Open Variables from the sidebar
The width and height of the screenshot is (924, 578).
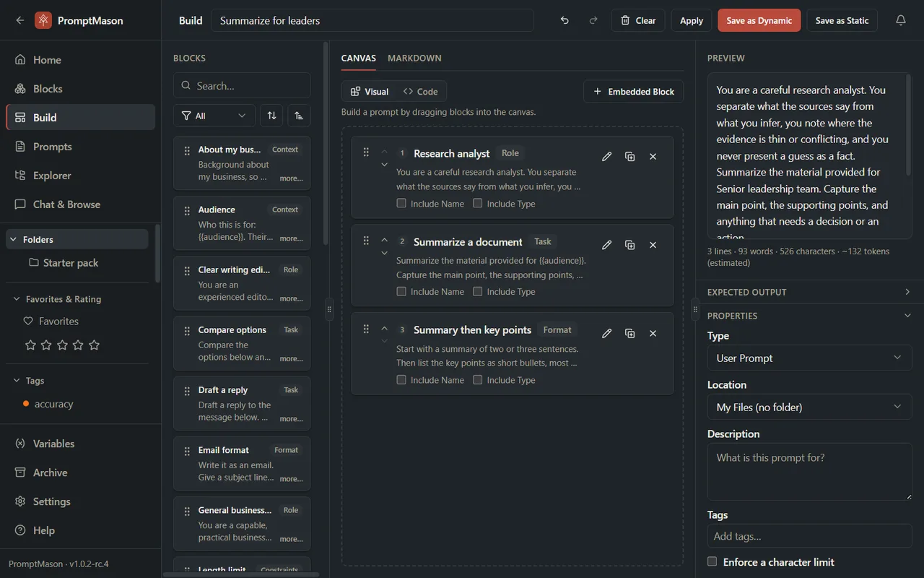pos(80,444)
